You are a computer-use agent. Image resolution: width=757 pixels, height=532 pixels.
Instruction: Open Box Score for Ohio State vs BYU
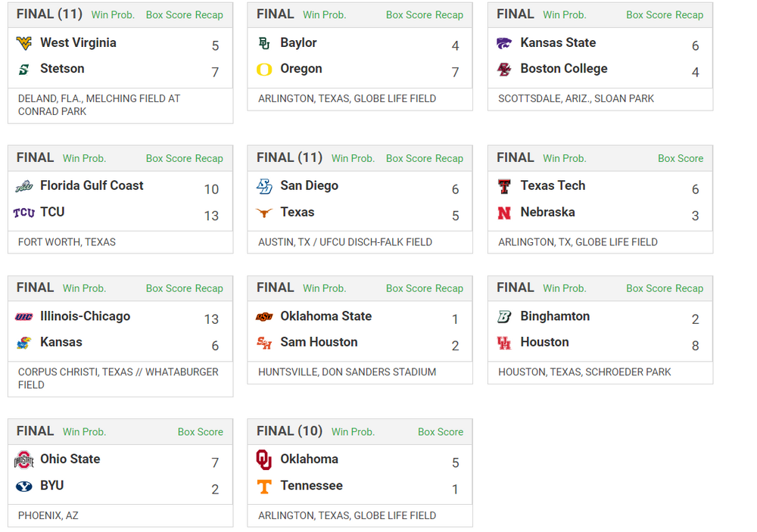(x=201, y=432)
